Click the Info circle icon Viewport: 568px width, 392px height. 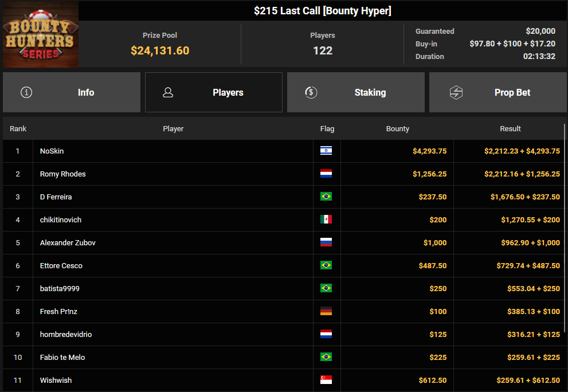tap(26, 92)
